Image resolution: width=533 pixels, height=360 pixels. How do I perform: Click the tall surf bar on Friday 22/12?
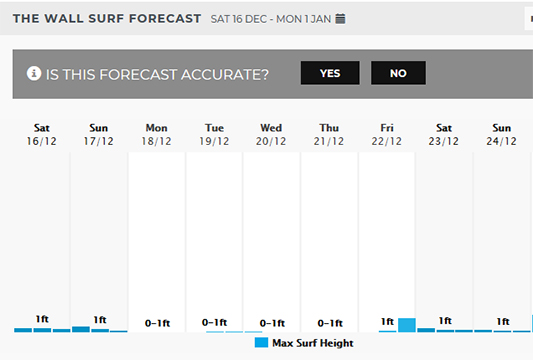tap(407, 325)
